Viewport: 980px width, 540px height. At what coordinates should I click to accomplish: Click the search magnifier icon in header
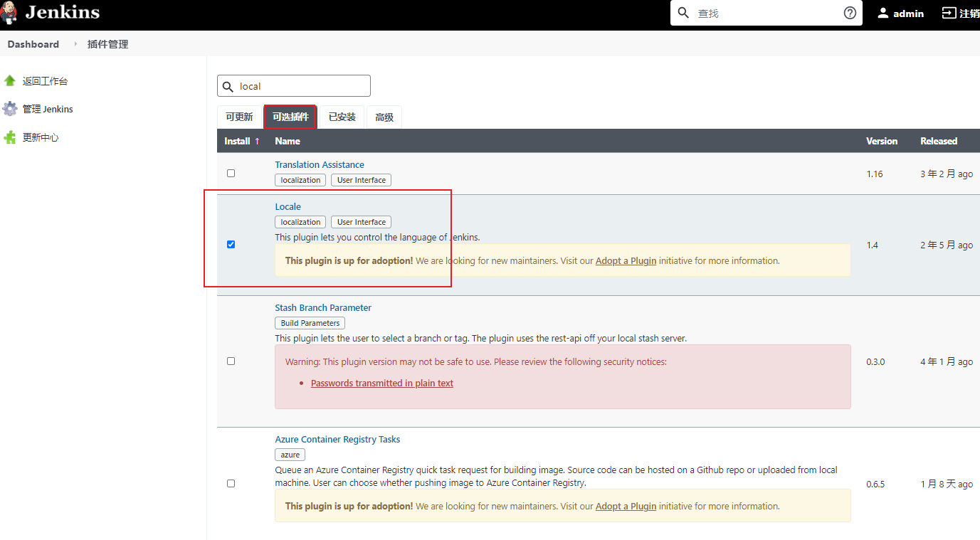tap(684, 13)
